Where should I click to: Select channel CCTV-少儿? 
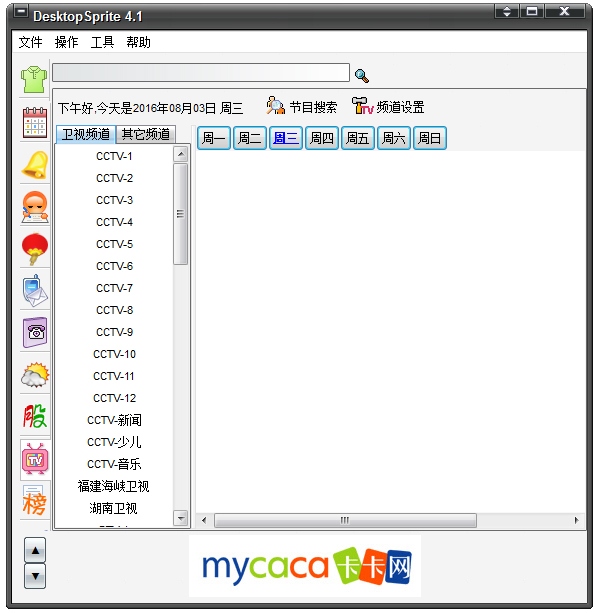point(114,442)
